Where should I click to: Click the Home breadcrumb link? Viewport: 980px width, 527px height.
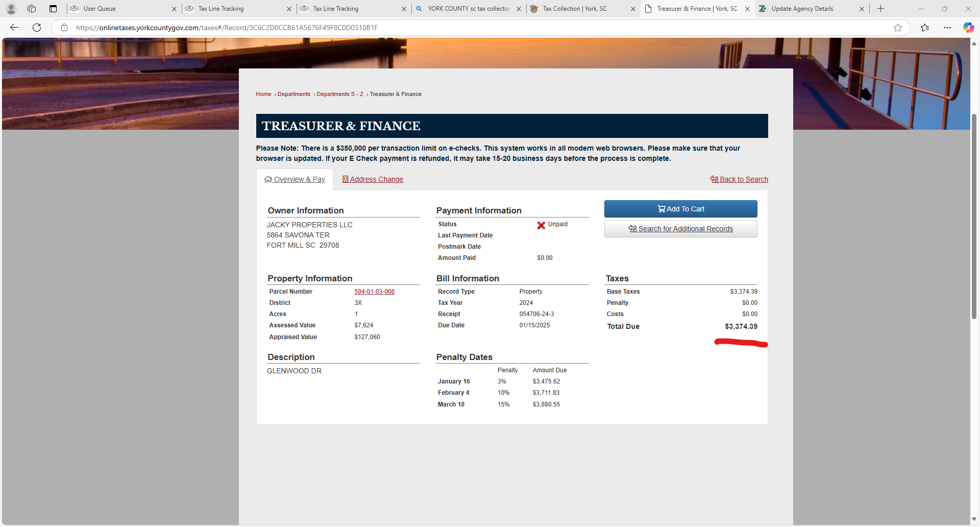click(x=263, y=94)
